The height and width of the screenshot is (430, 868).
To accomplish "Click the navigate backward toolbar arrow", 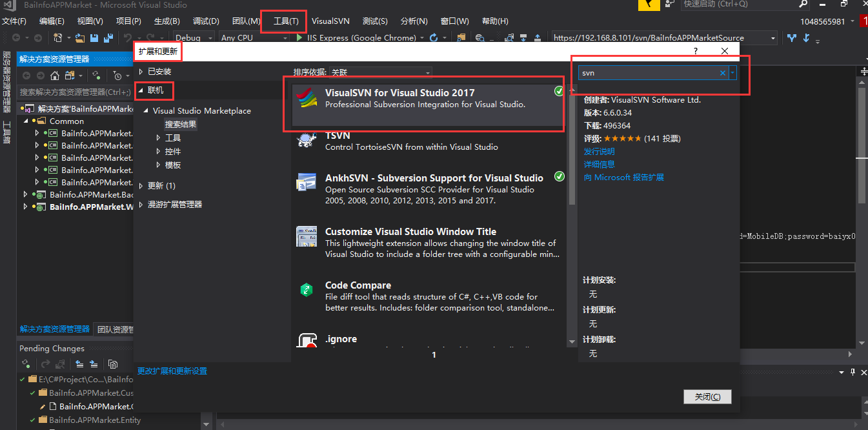I will [16, 38].
